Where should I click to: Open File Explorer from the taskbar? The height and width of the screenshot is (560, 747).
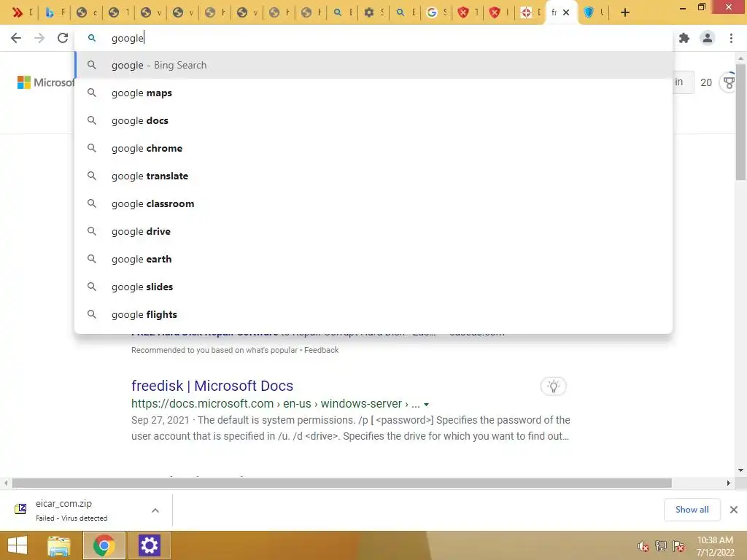(59, 545)
